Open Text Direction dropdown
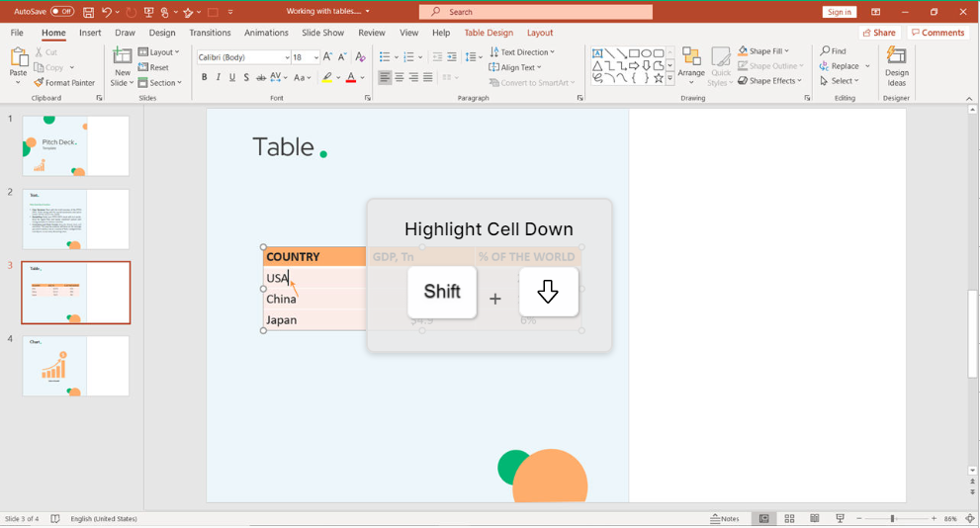 522,51
